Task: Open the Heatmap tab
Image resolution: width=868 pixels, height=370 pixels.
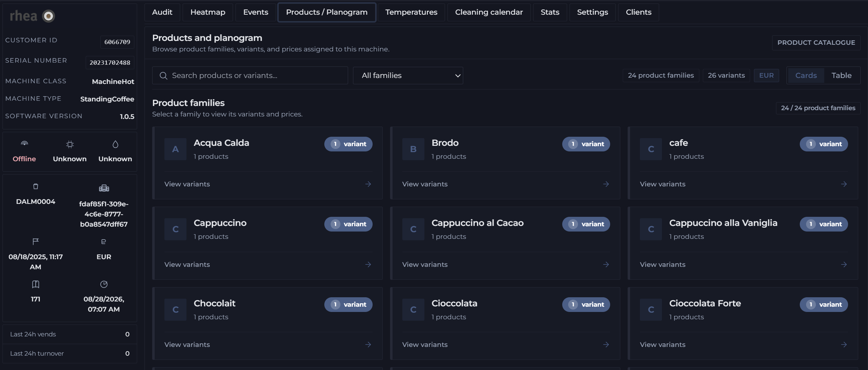Action: [x=208, y=12]
